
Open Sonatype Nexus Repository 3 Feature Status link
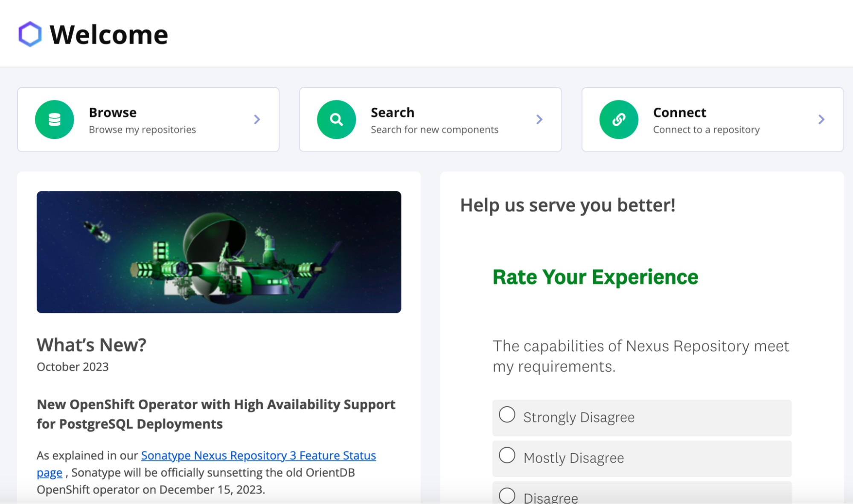[258, 455]
